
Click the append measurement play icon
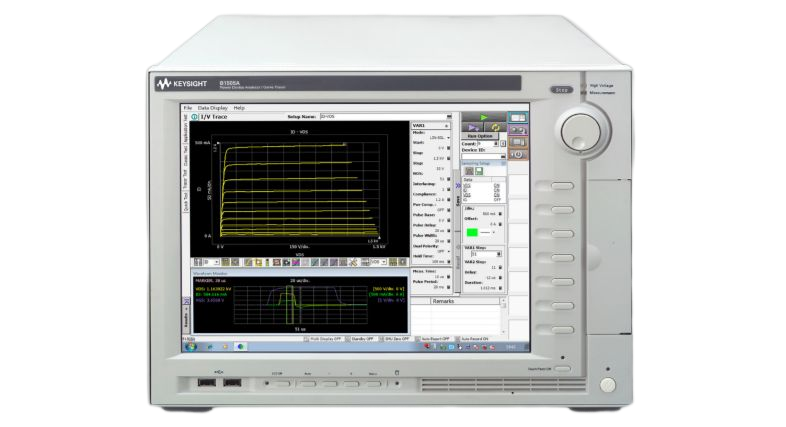point(475,127)
